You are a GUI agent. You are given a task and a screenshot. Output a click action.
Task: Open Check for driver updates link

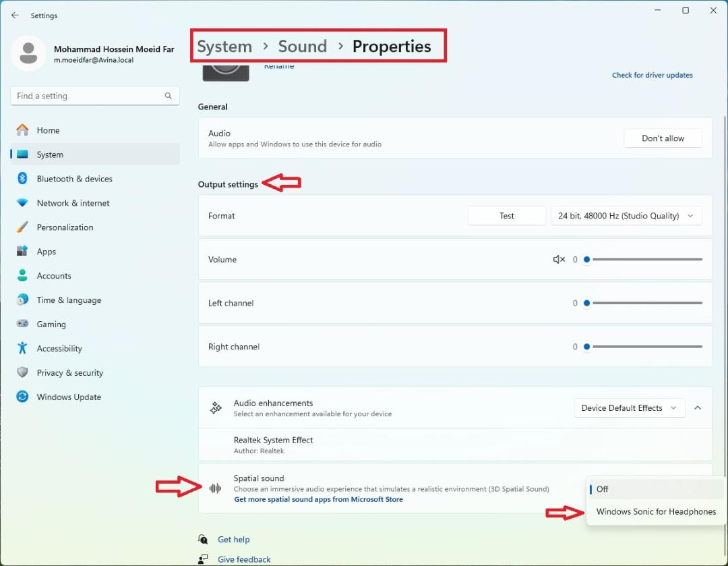652,75
